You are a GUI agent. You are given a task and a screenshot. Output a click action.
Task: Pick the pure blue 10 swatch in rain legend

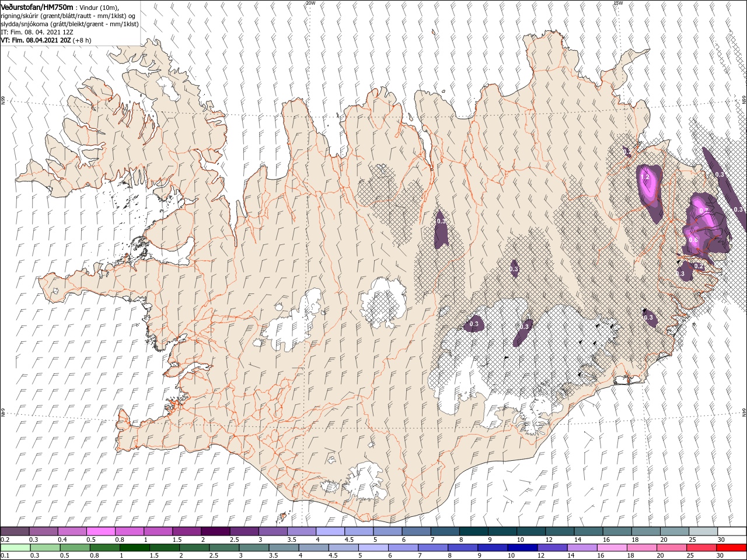[522, 548]
